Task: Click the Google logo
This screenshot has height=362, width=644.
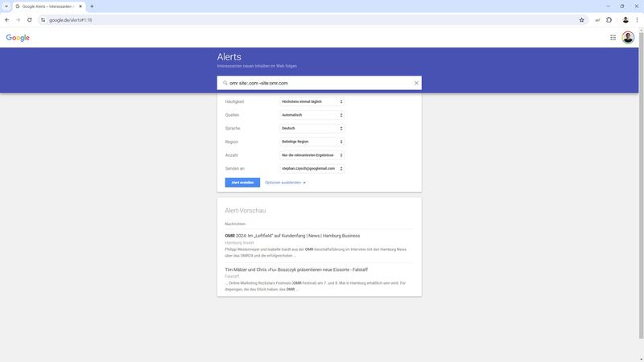Action: click(18, 38)
